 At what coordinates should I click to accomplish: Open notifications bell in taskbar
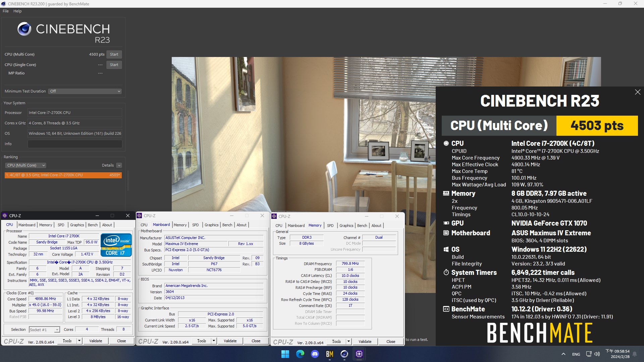pos(635,354)
